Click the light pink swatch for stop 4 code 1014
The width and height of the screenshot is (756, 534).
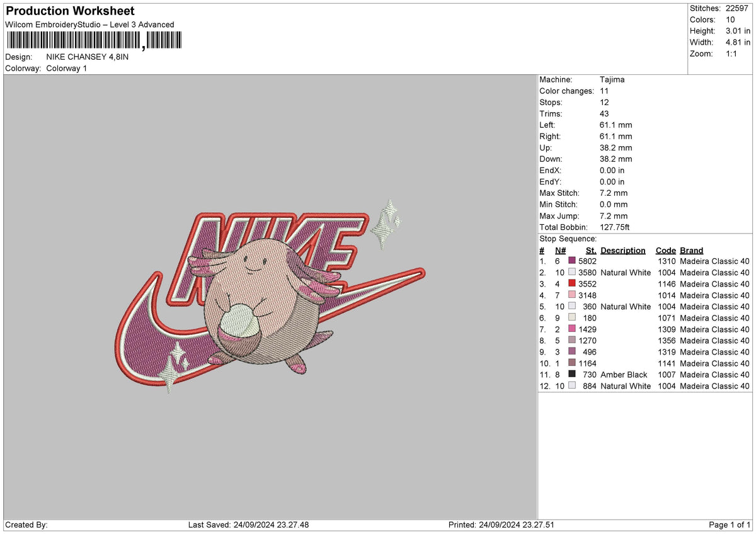pyautogui.click(x=572, y=295)
